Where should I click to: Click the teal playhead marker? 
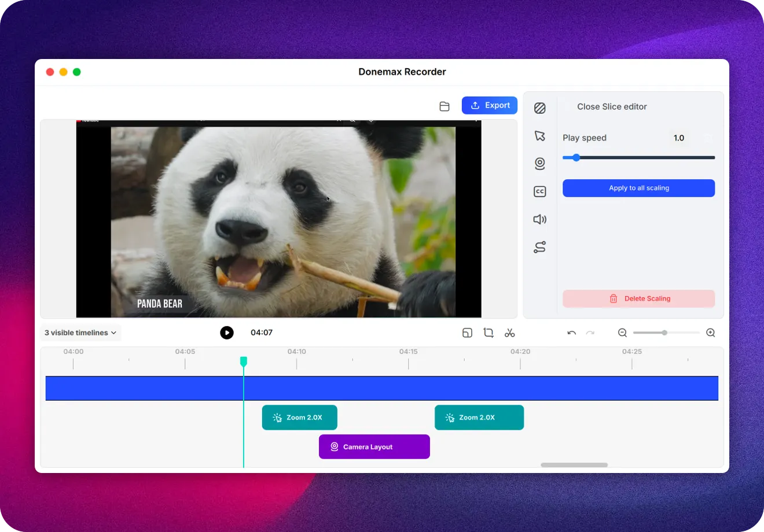[x=244, y=361]
